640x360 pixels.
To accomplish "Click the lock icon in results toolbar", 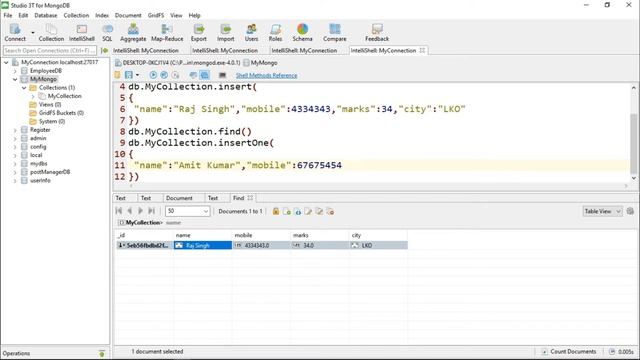I will tap(276, 211).
